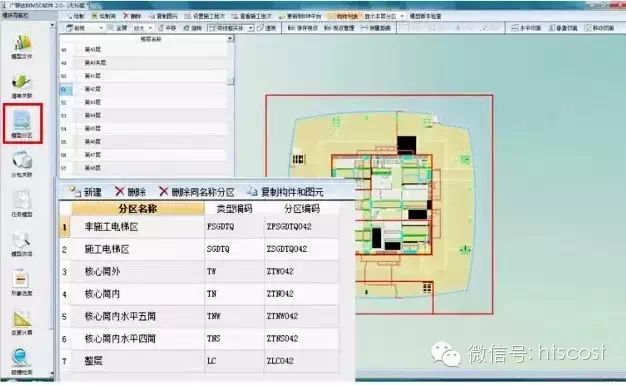
Task: Click 复制构件和图元 button
Action: [285, 192]
